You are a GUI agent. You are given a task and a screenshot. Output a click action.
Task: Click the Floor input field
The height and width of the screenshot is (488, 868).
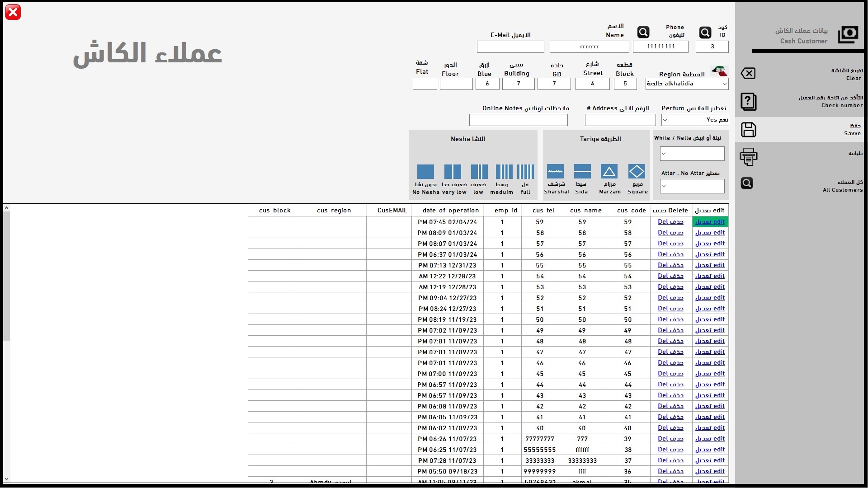coord(456,84)
